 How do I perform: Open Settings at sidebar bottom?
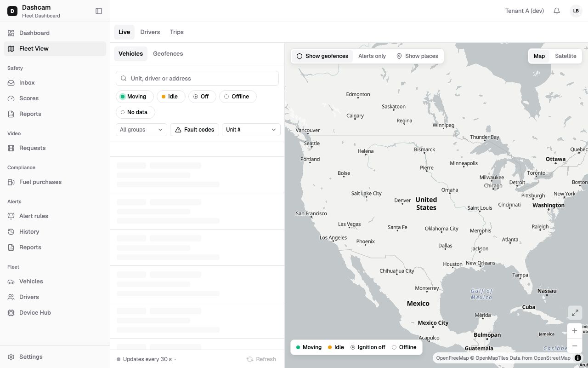click(55, 357)
